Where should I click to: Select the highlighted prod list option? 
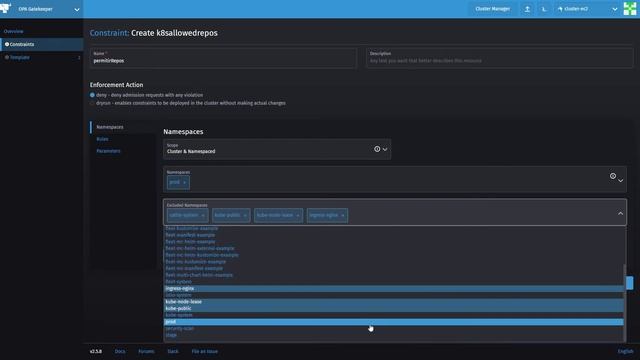393,322
